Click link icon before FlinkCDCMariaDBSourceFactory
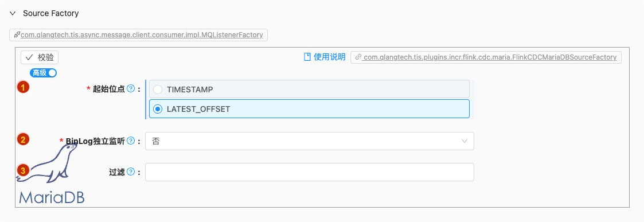Viewport: 644px width, 222px height. (x=358, y=57)
